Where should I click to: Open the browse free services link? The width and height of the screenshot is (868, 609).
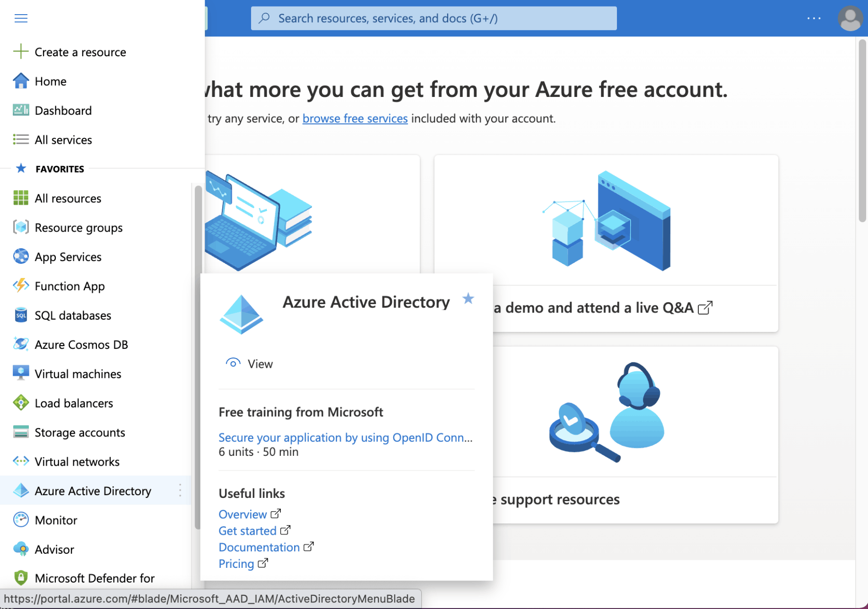tap(355, 118)
